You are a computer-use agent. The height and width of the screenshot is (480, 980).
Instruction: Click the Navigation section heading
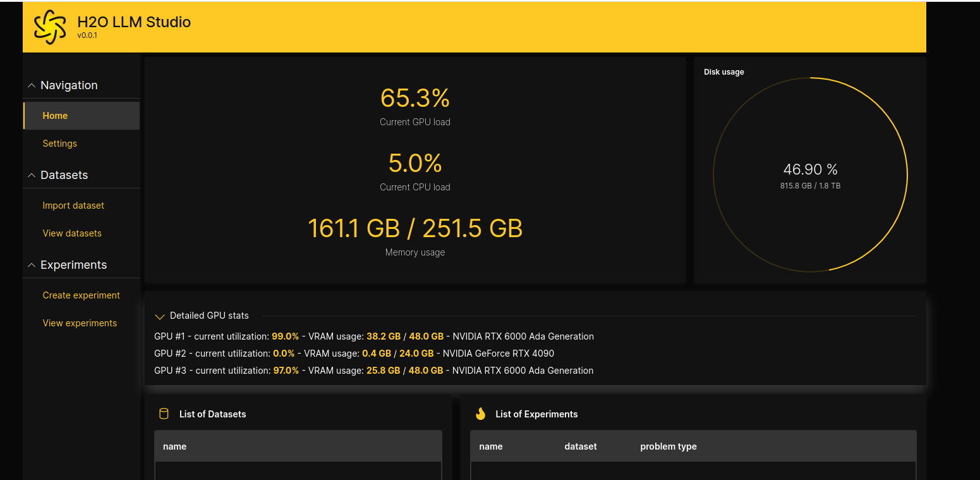[69, 85]
